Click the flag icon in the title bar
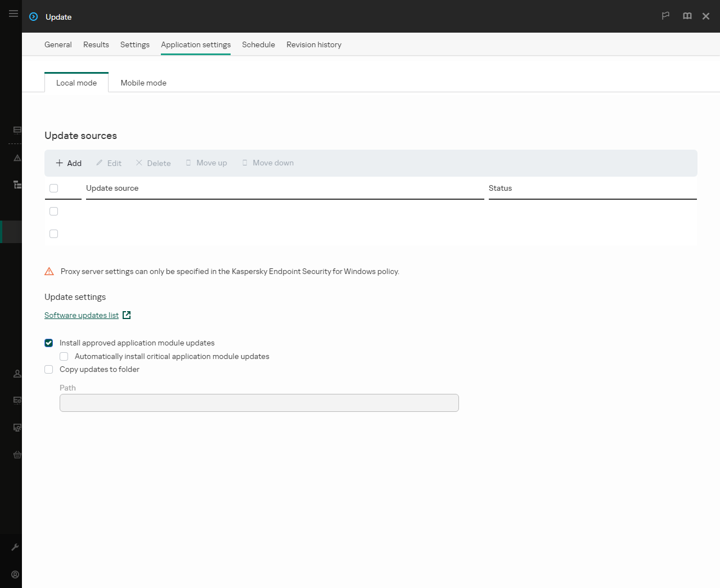This screenshot has height=588, width=720. click(x=665, y=16)
